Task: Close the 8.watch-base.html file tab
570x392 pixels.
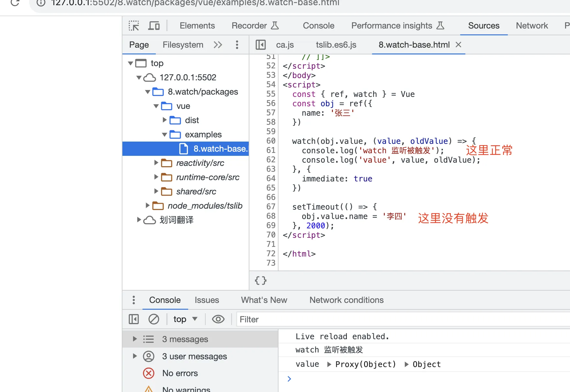Action: pyautogui.click(x=458, y=45)
